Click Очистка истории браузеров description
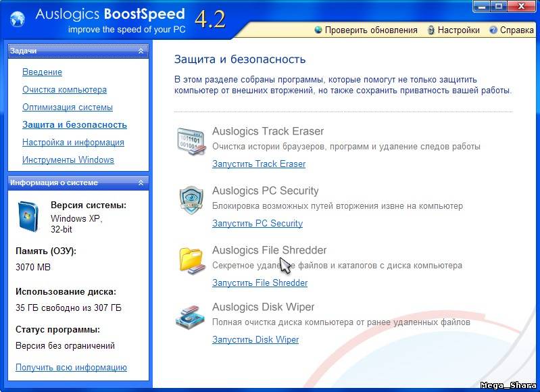540x392 pixels. [x=346, y=147]
